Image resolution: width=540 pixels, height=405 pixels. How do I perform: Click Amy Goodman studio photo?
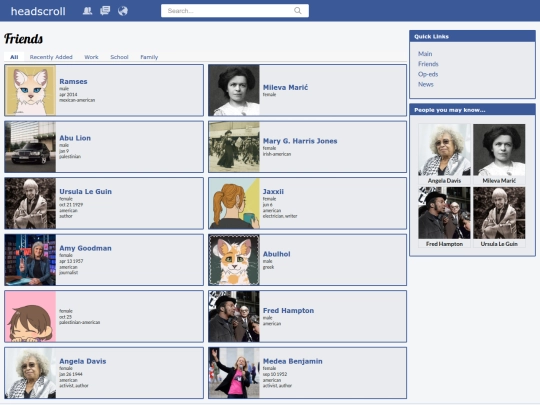30,260
